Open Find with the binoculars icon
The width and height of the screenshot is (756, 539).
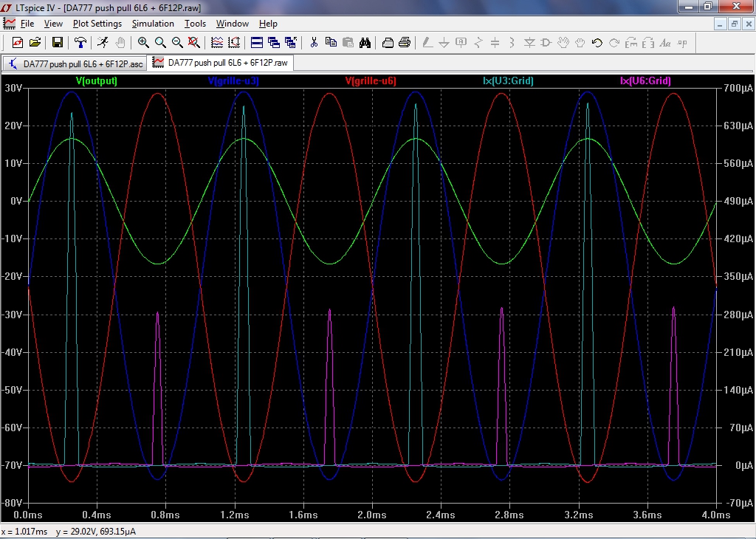coord(365,43)
